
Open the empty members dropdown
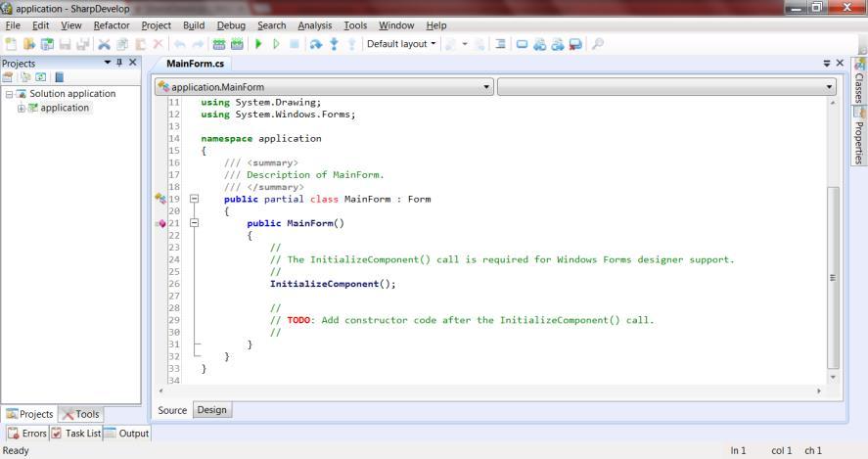[x=666, y=86]
